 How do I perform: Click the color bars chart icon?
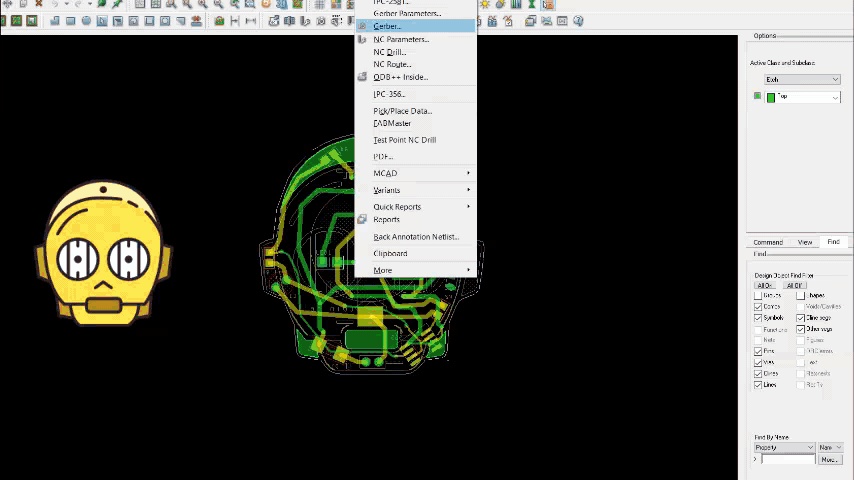pos(516,4)
